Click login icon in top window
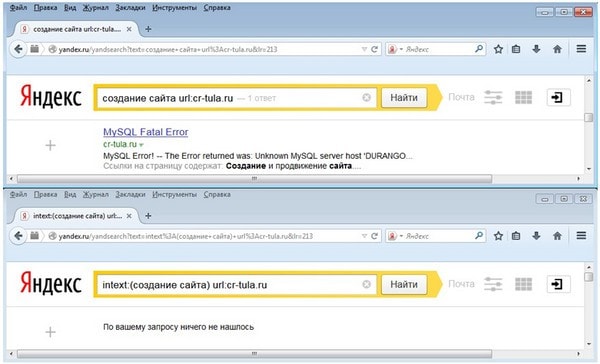The image size is (600, 364). (x=558, y=97)
